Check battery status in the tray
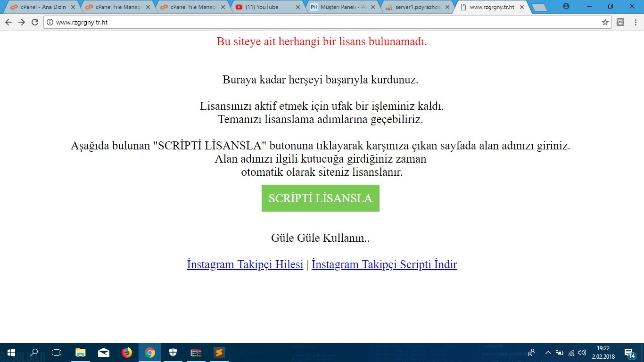 560,353
